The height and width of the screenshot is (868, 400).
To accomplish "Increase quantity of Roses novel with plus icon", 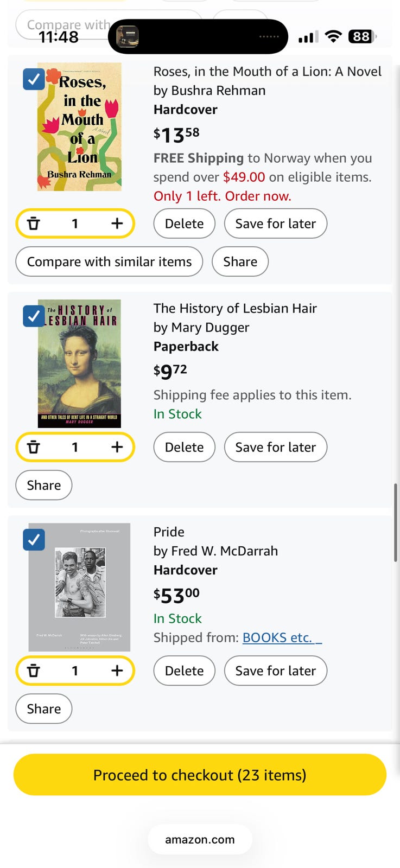I will (117, 224).
